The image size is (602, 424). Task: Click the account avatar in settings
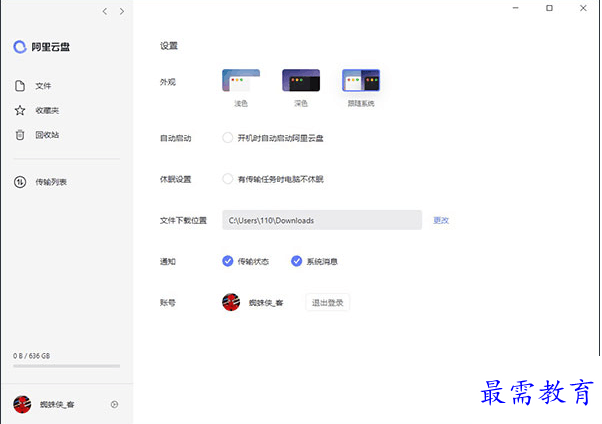tap(231, 302)
